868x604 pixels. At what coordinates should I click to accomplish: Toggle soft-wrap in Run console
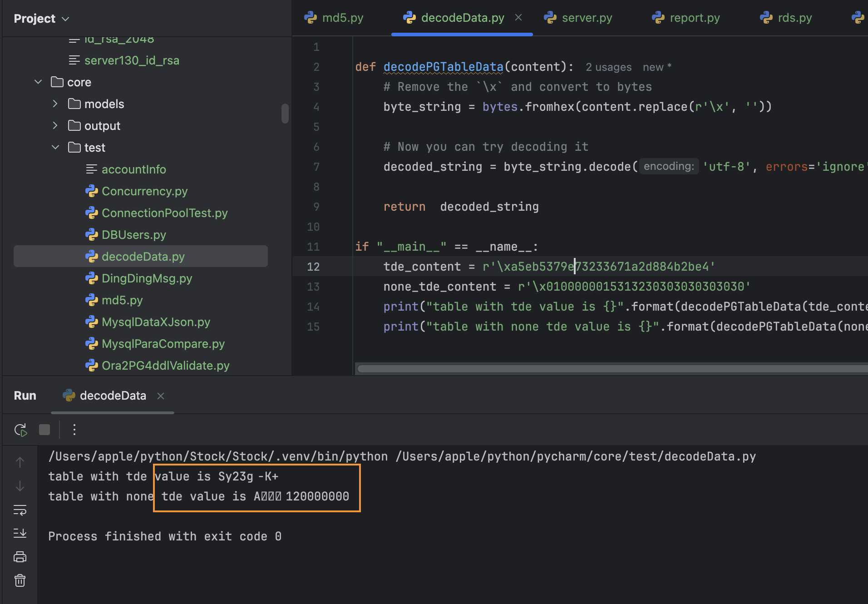[x=20, y=510]
